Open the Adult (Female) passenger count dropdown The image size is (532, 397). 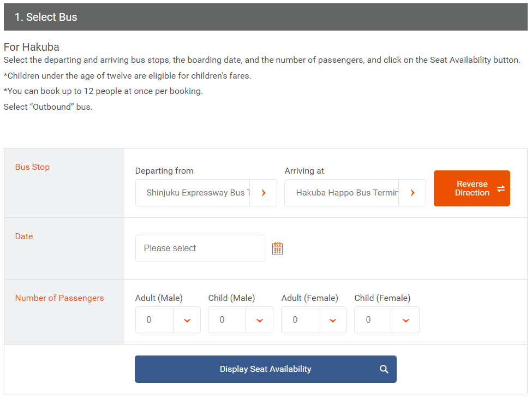pyautogui.click(x=314, y=320)
